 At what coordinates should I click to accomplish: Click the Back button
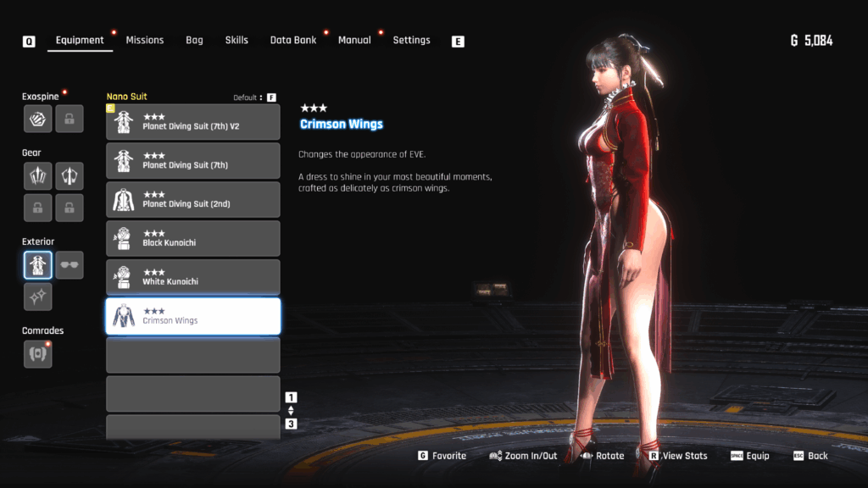click(810, 455)
